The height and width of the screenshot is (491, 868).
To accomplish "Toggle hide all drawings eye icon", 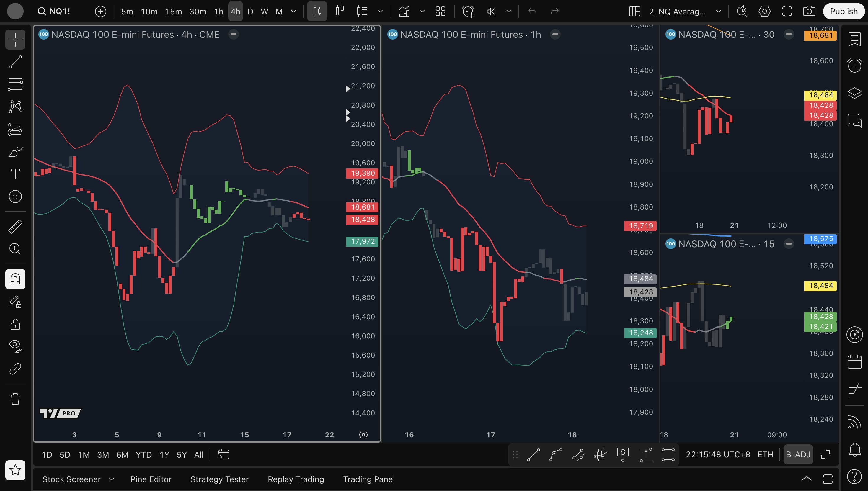I will (15, 345).
